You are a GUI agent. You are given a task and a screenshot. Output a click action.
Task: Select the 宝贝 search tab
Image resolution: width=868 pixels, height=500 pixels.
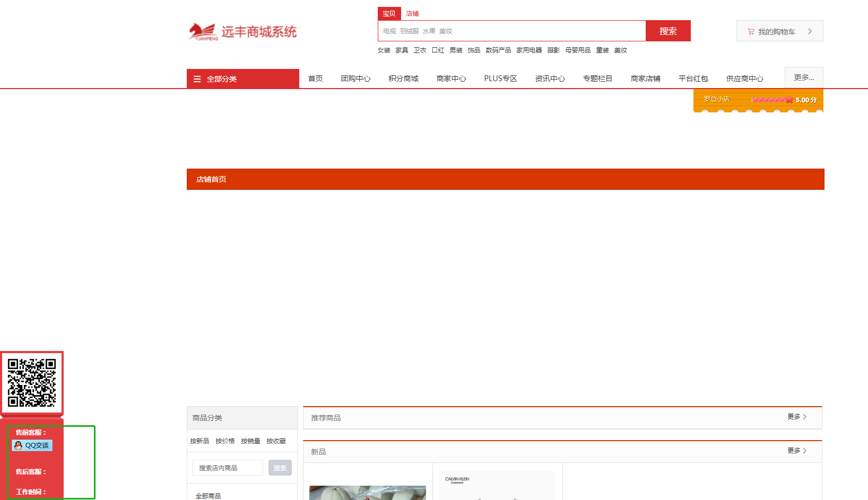pos(389,14)
